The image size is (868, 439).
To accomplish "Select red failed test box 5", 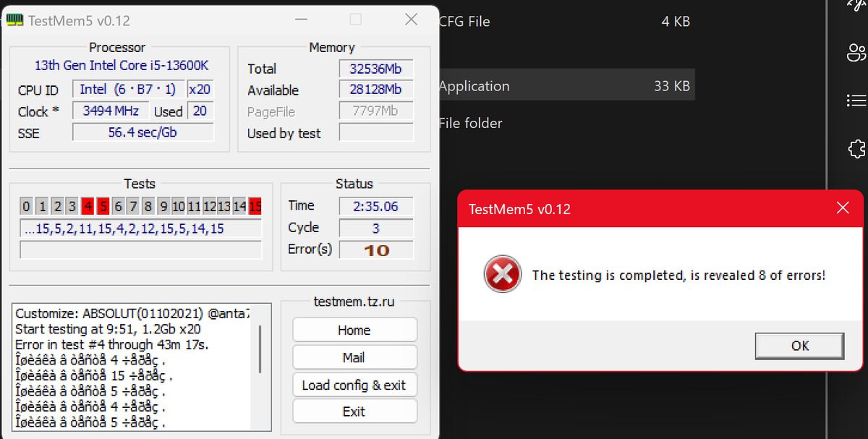I will pos(103,206).
